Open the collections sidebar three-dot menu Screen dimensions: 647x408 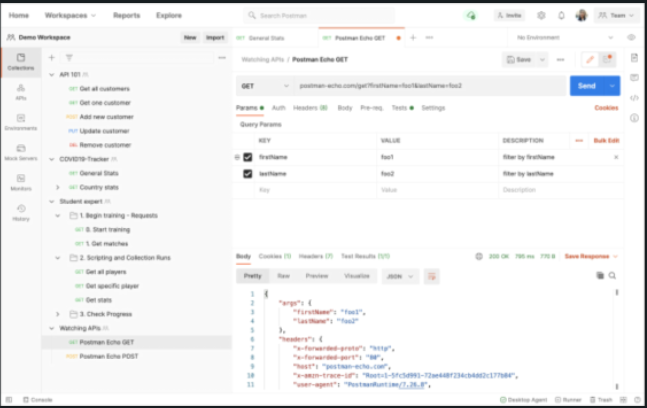(222, 58)
